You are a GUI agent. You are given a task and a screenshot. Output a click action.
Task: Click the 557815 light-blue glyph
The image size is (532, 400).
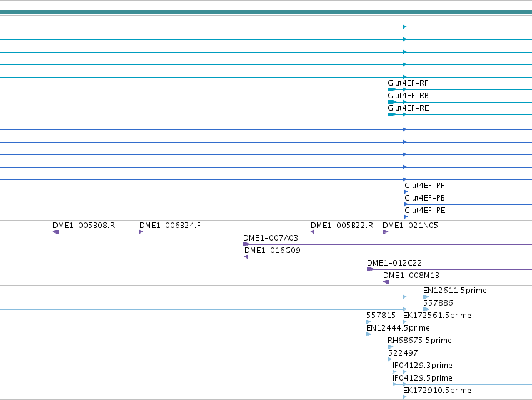[368, 322]
